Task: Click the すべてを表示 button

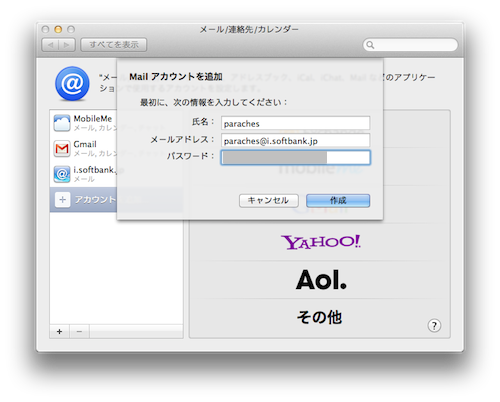Action: [114, 45]
